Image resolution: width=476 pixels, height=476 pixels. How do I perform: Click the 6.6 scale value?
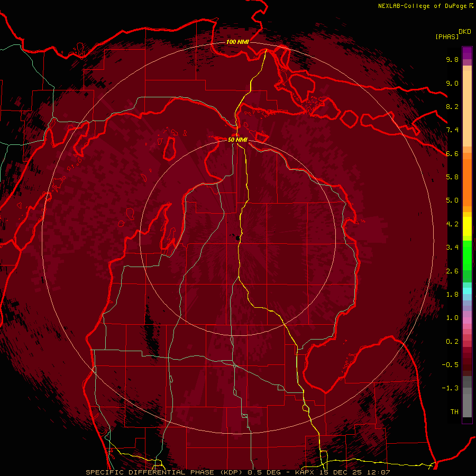tap(452, 153)
